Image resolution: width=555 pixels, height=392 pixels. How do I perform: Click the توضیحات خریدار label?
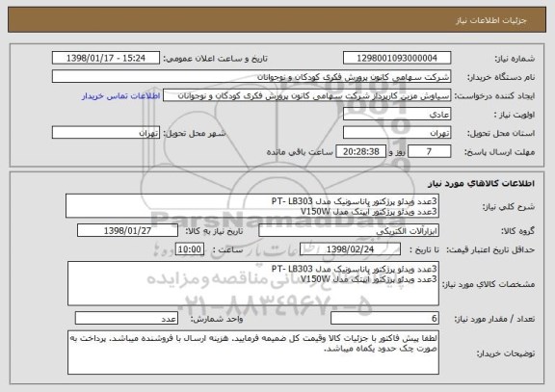(x=506, y=353)
